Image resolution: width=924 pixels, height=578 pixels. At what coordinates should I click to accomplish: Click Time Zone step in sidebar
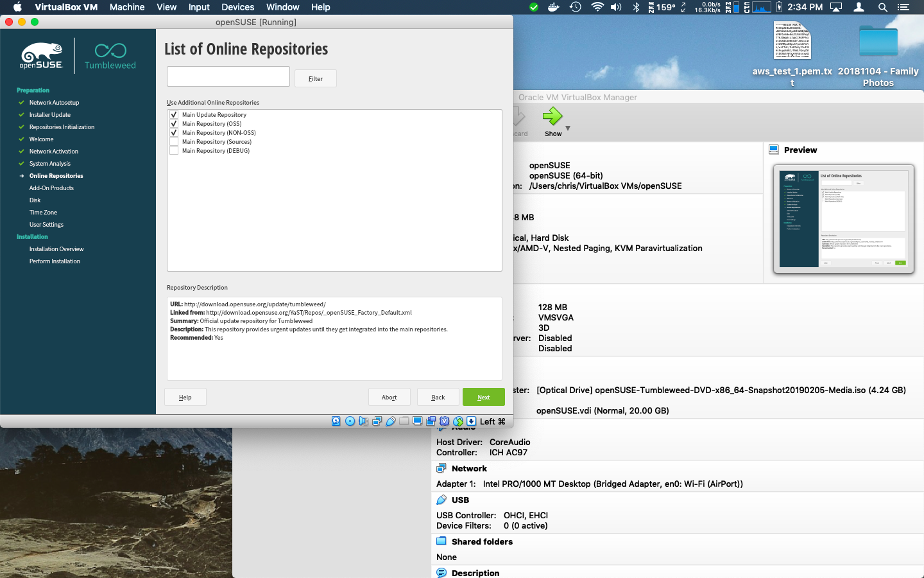pyautogui.click(x=43, y=213)
